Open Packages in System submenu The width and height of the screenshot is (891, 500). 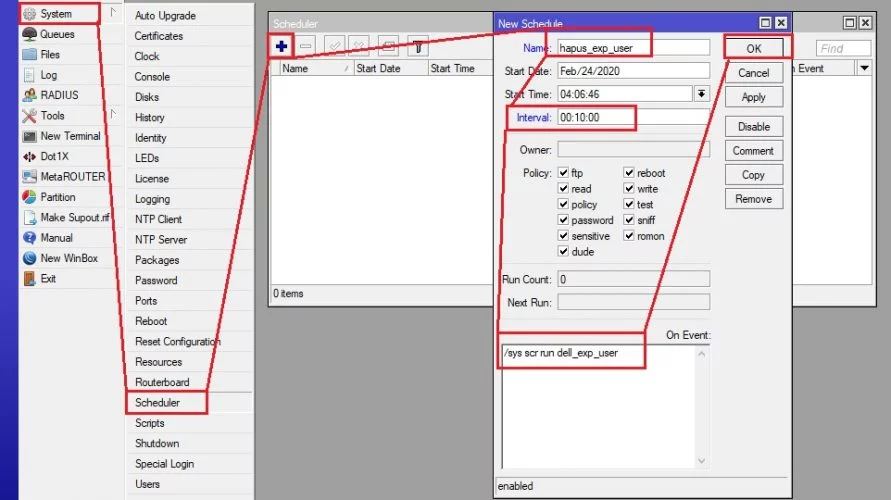pyautogui.click(x=157, y=260)
